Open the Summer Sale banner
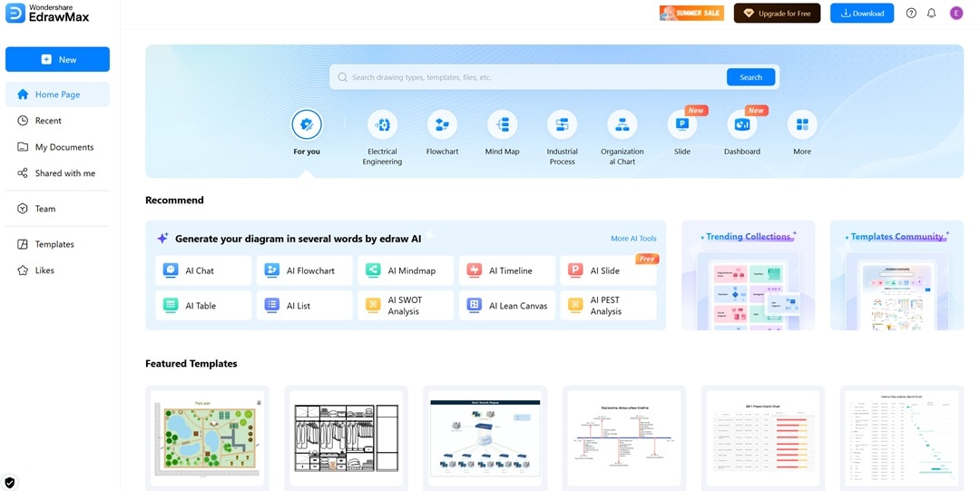 691,13
